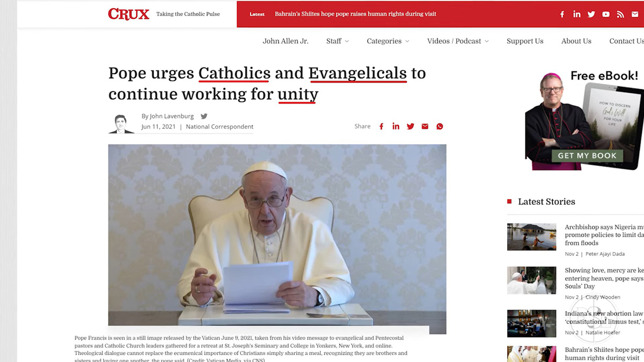Click the RSS feed icon in the header
644x362 pixels.
(620, 14)
